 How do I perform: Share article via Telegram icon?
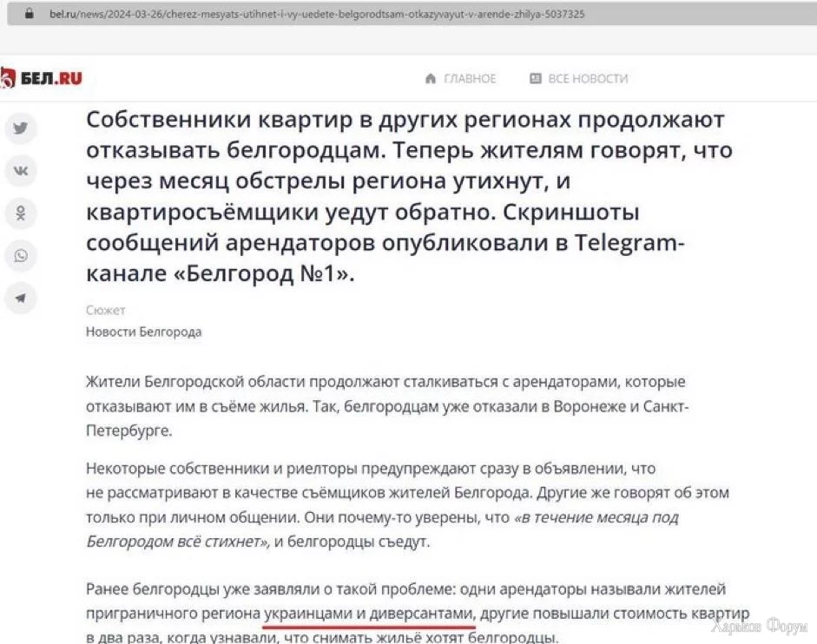click(x=20, y=298)
